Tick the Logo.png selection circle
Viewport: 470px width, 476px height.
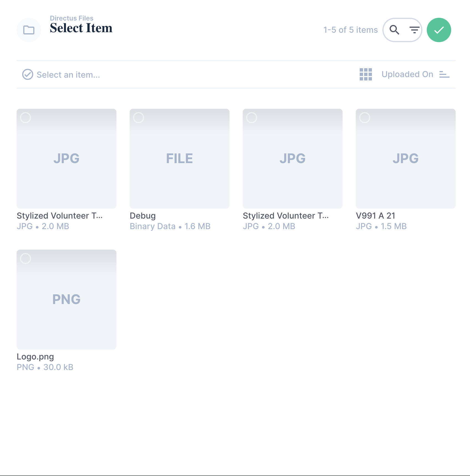(x=25, y=259)
